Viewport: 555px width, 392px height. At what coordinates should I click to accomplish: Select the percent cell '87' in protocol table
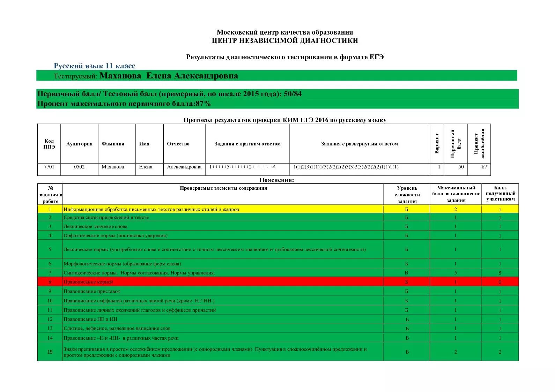pyautogui.click(x=479, y=169)
